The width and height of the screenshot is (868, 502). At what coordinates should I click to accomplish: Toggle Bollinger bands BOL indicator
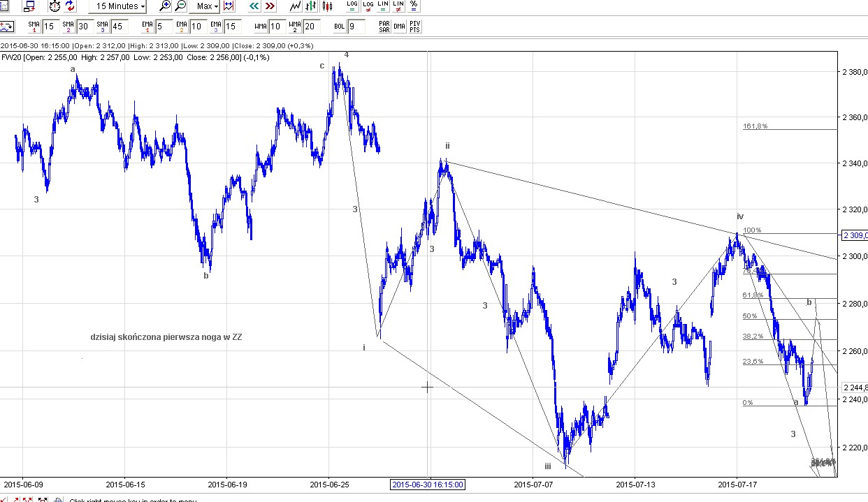click(339, 27)
